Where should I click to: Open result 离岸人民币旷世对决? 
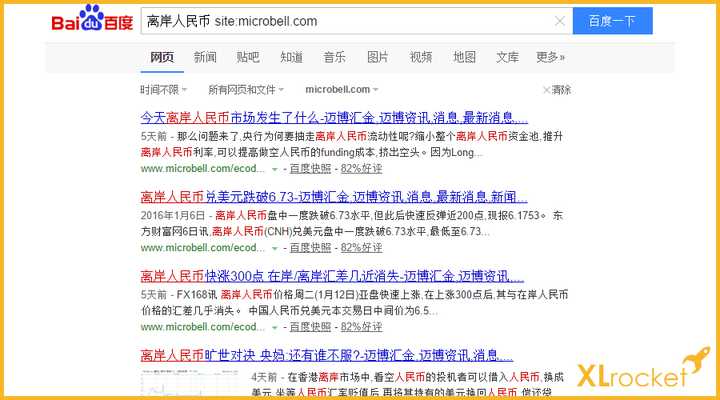click(326, 355)
